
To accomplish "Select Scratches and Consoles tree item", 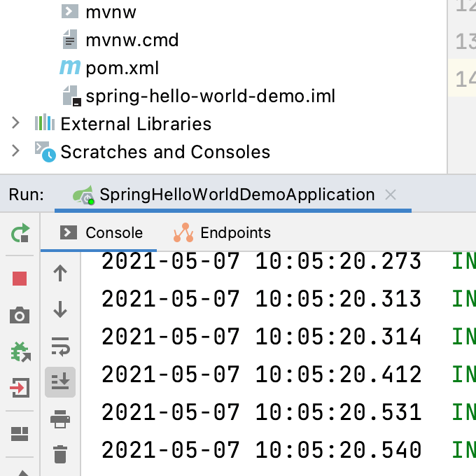I will pos(165,152).
